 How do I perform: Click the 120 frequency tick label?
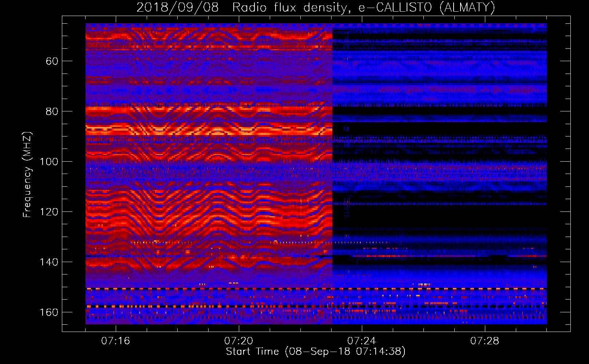[49, 212]
